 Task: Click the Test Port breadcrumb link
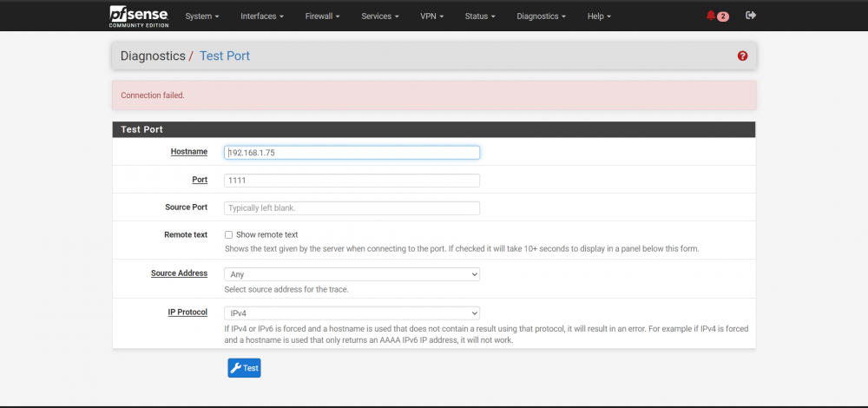click(225, 56)
